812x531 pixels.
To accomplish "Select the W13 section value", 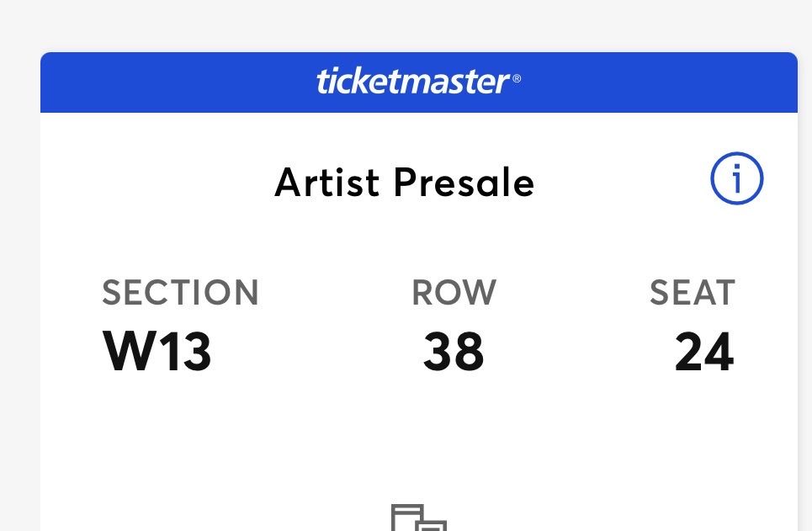I will pyautogui.click(x=157, y=351).
